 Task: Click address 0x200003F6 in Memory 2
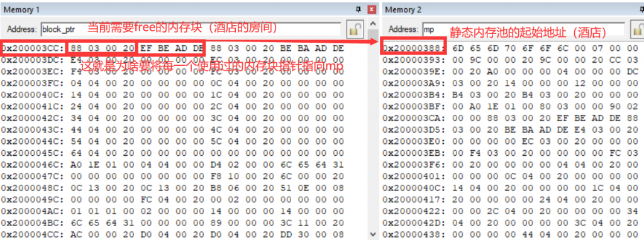414,165
